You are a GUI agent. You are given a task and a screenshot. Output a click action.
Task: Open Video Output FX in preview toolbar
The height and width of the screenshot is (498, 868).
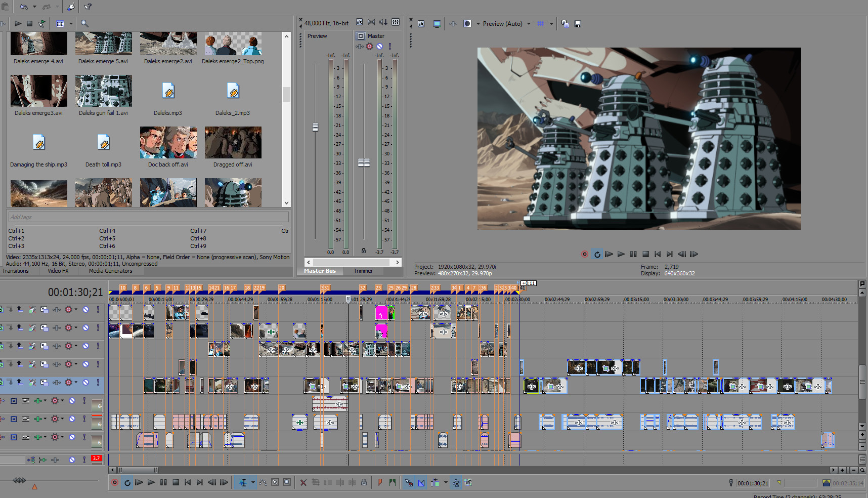453,24
